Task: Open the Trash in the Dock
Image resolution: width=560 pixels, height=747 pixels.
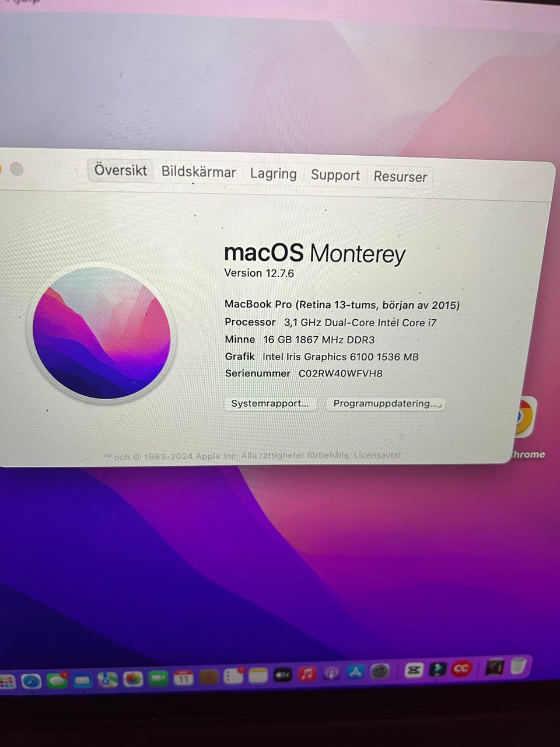Action: tap(518, 666)
